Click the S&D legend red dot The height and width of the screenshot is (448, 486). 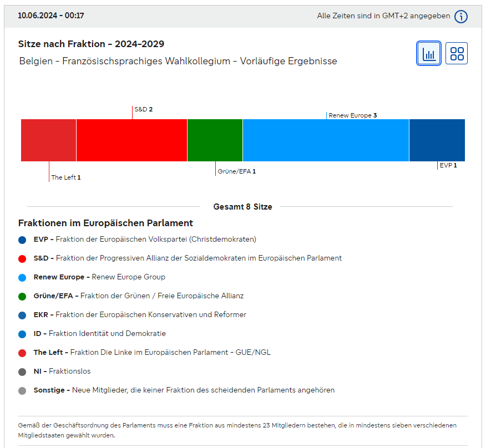(x=22, y=259)
